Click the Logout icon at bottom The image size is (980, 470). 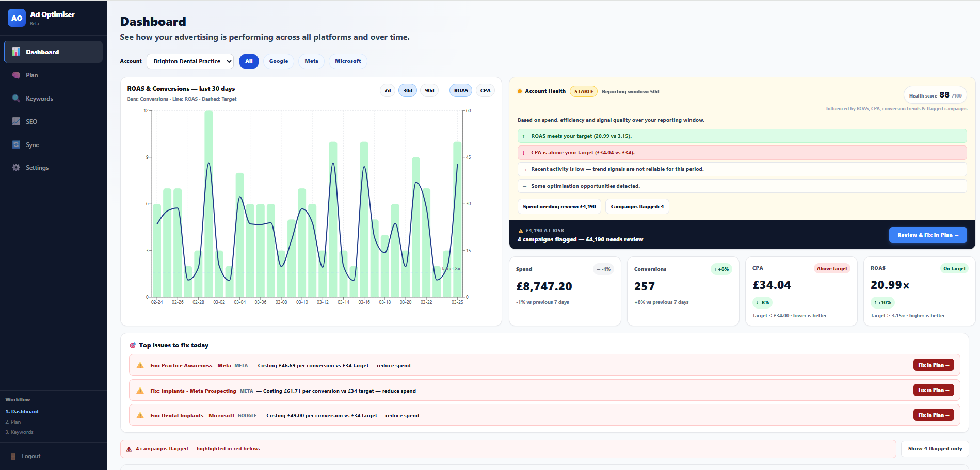(12, 456)
